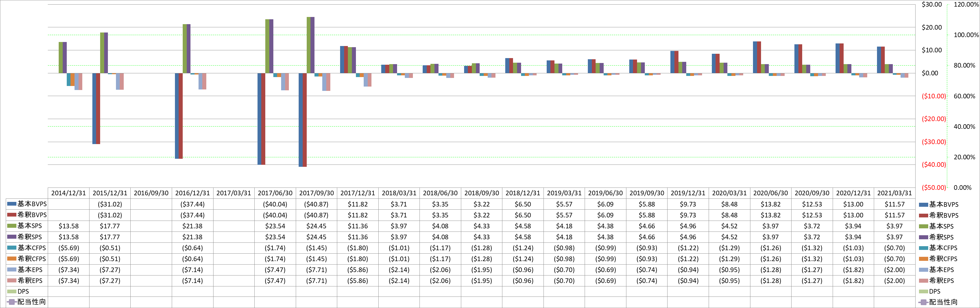Click the green 基本SPS bar for 2016/12/31

point(184,49)
